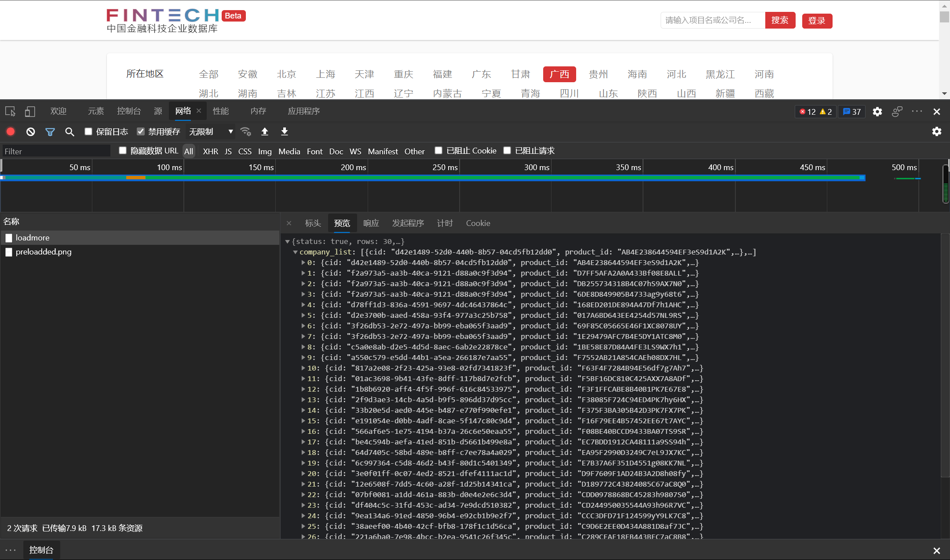Open network search magnifier icon

69,131
